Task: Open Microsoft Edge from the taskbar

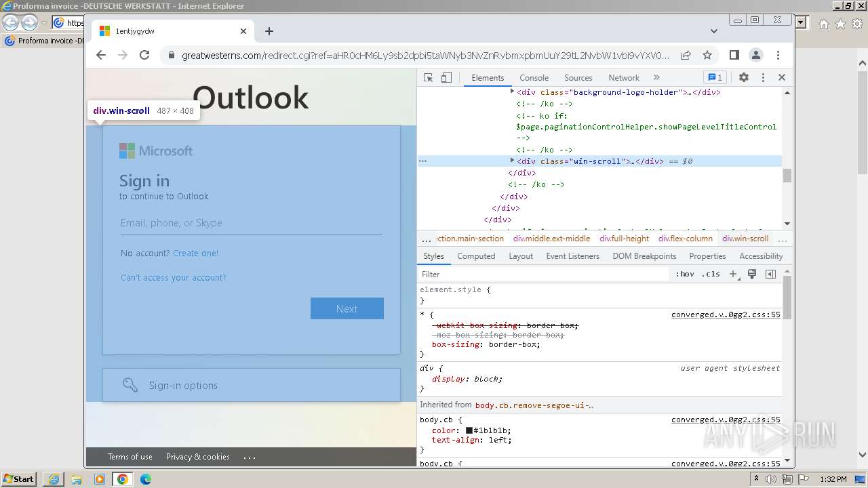Action: click(x=145, y=479)
